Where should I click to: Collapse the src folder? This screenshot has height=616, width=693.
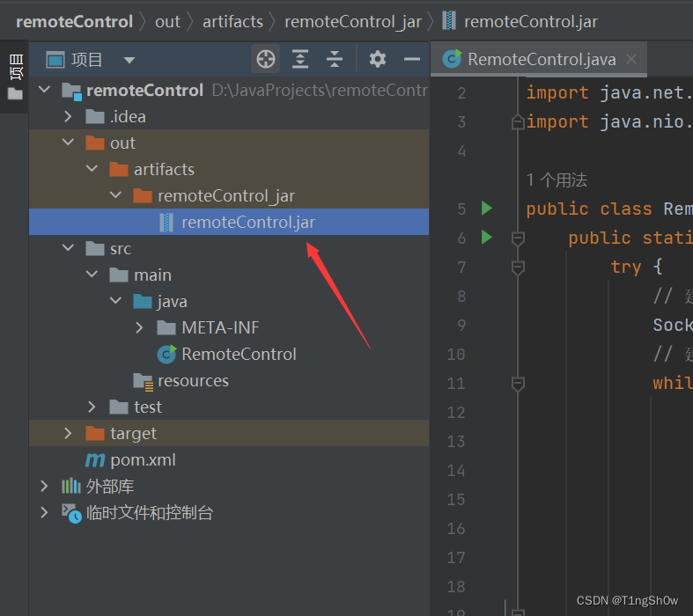[68, 248]
